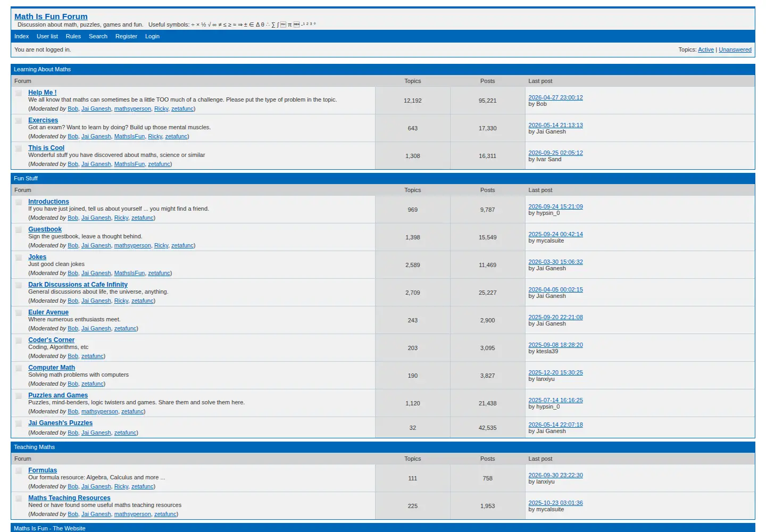
Task: Open last post dated 2026-09-30 23:22:30
Action: (x=555, y=475)
